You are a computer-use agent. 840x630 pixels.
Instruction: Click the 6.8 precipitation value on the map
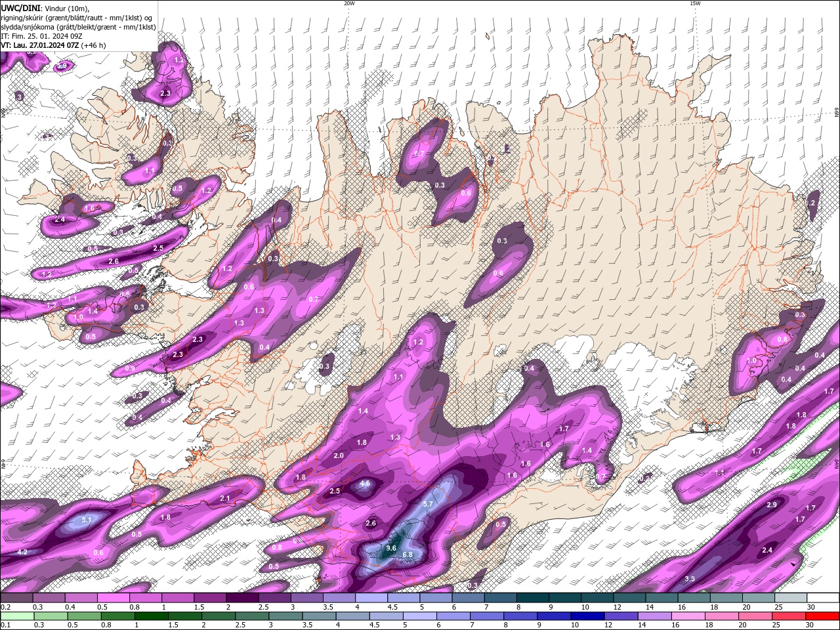408,555
